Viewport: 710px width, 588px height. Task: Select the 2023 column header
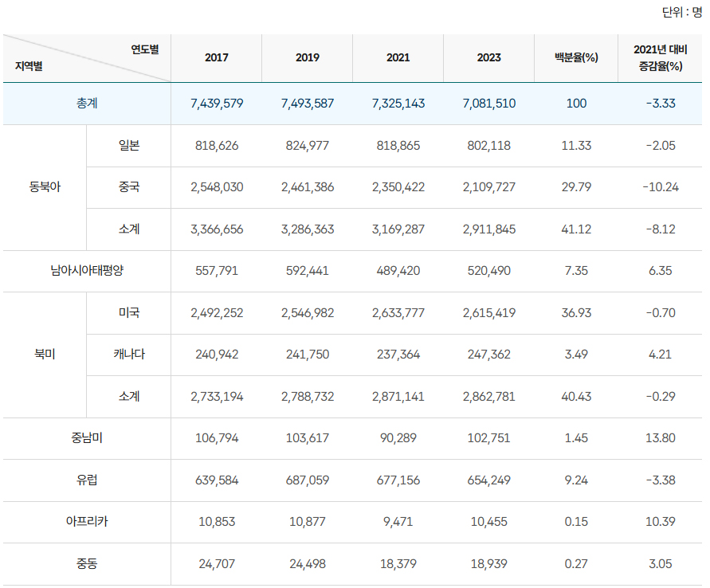488,57
